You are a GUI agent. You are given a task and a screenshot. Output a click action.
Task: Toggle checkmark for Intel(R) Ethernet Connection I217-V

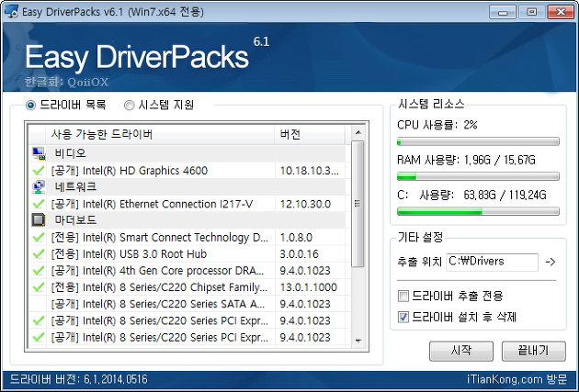(38, 204)
